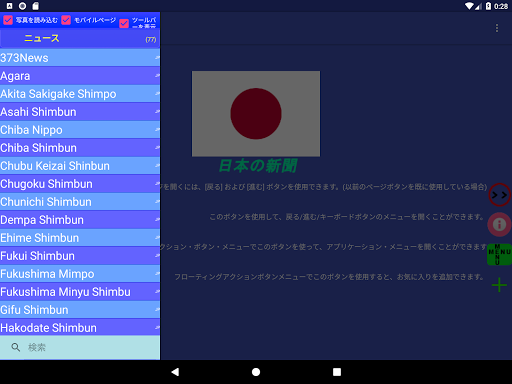Select Asahi Shimbun in the list
The height and width of the screenshot is (384, 512).
click(80, 112)
